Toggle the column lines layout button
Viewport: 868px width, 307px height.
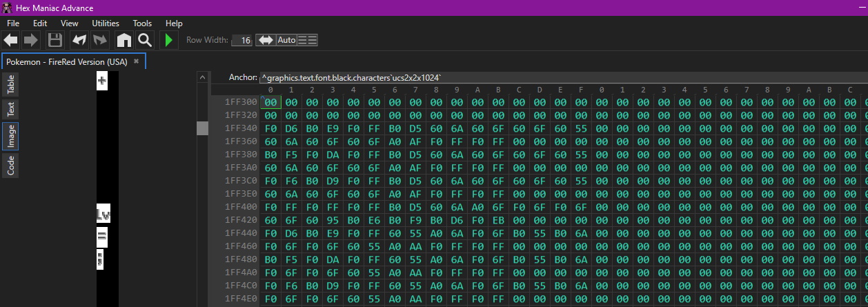(308, 40)
